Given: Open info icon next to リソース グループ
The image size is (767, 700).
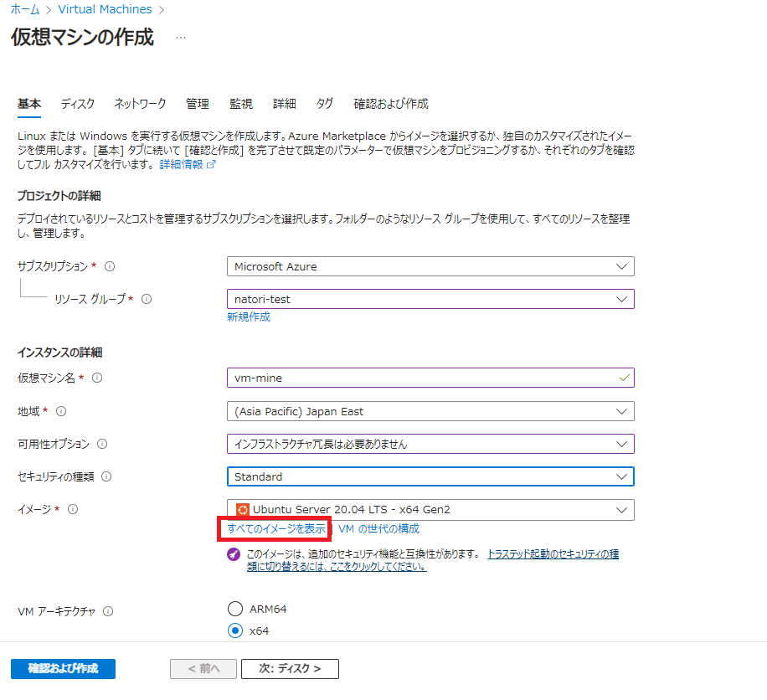Looking at the screenshot, I should click(147, 299).
